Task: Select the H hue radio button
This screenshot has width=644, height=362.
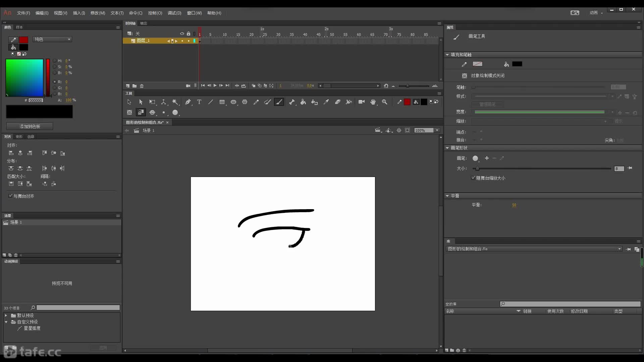Action: point(55,61)
